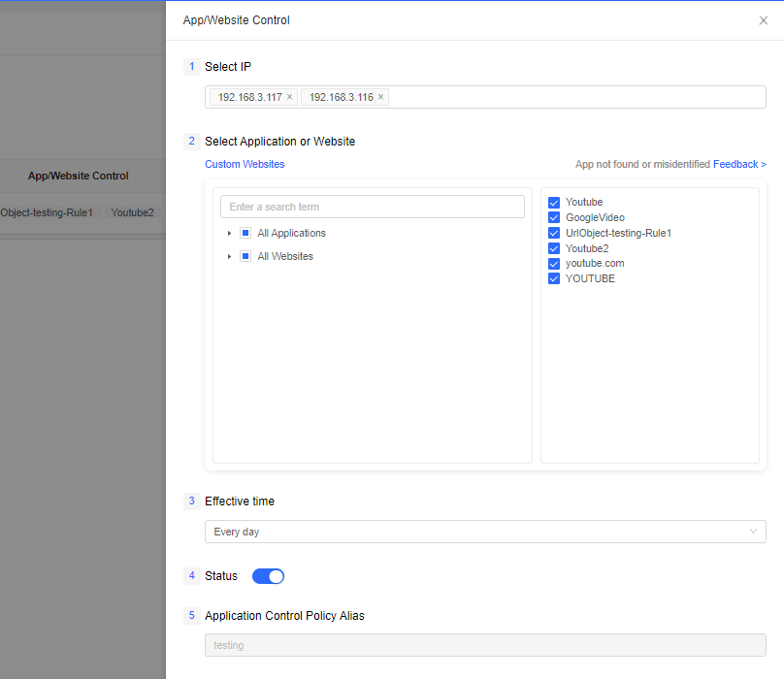Expand the All Applications tree node

click(x=229, y=234)
